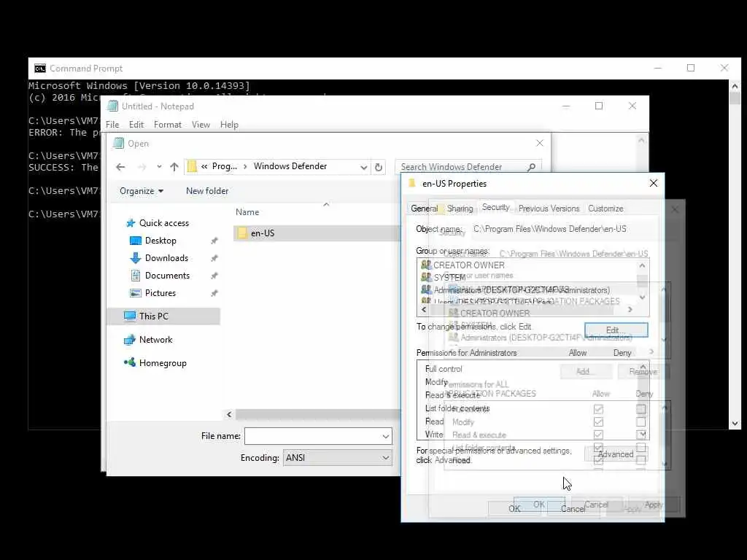747x560 pixels.
Task: Click the folder icon in en-US Properties title bar
Action: 413,183
